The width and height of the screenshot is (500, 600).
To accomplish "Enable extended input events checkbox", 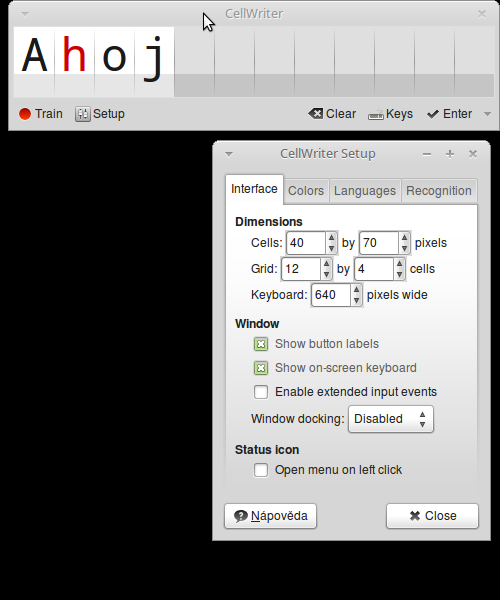I will point(261,392).
